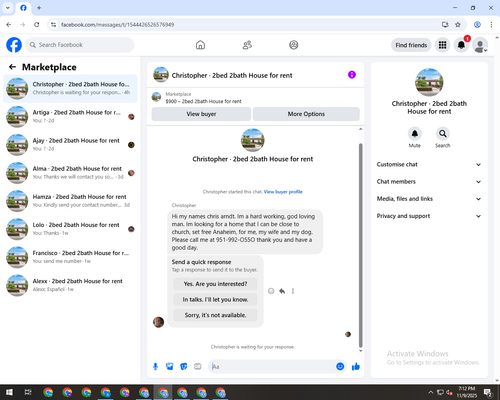500x400 pixels.
Task: Click the Facebook logo
Action: [x=14, y=45]
